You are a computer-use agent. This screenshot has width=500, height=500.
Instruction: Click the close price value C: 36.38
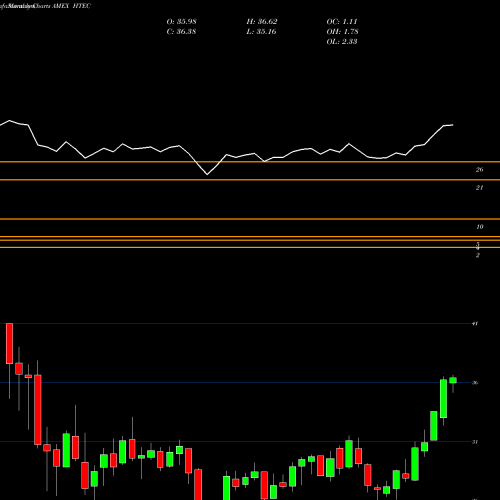(181, 32)
